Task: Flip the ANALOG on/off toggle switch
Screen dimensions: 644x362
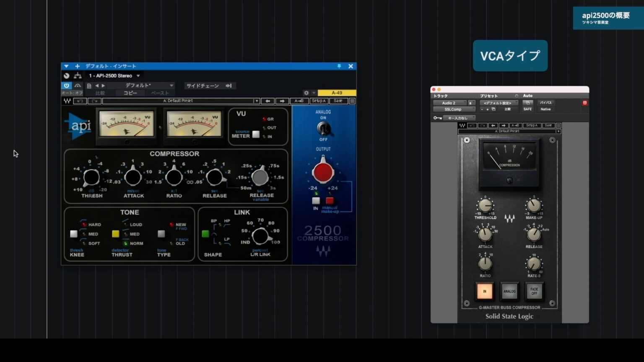Action: tap(323, 129)
